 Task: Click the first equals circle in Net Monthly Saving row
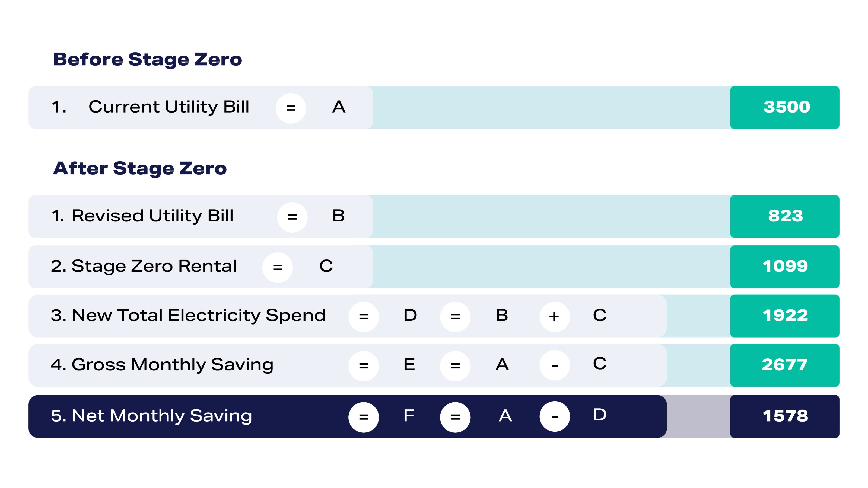[x=363, y=417]
